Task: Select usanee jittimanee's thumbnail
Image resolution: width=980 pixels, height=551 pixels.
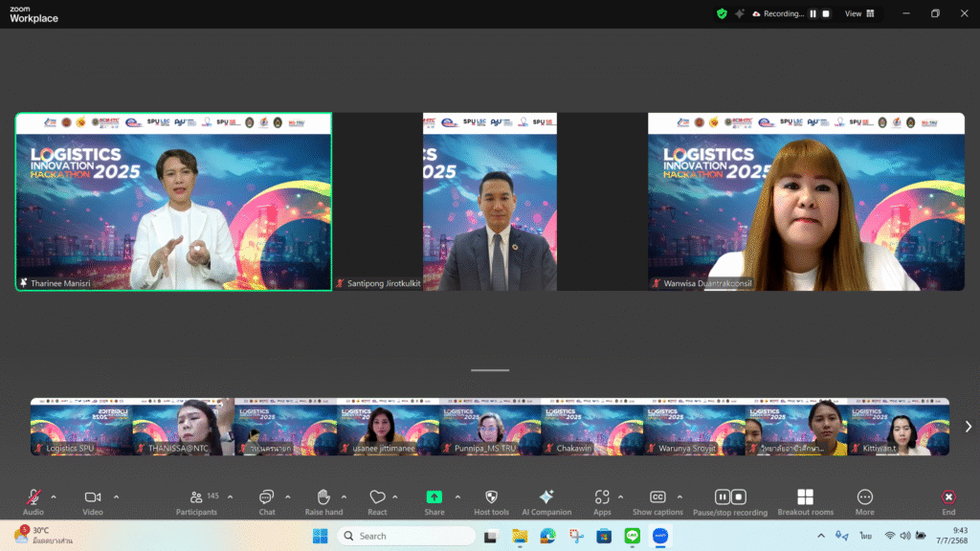Action: [389, 427]
